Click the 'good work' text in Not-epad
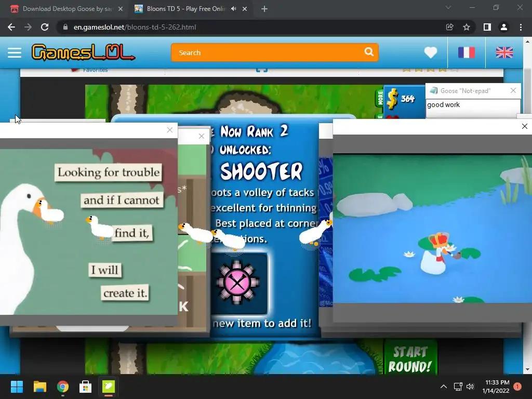 click(x=444, y=105)
